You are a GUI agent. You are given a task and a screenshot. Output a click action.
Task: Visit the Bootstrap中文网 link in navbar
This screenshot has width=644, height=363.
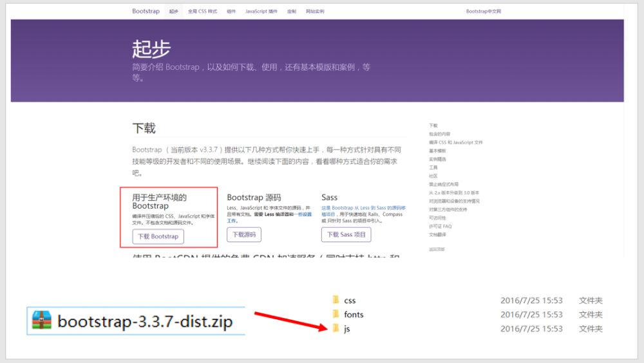[484, 12]
